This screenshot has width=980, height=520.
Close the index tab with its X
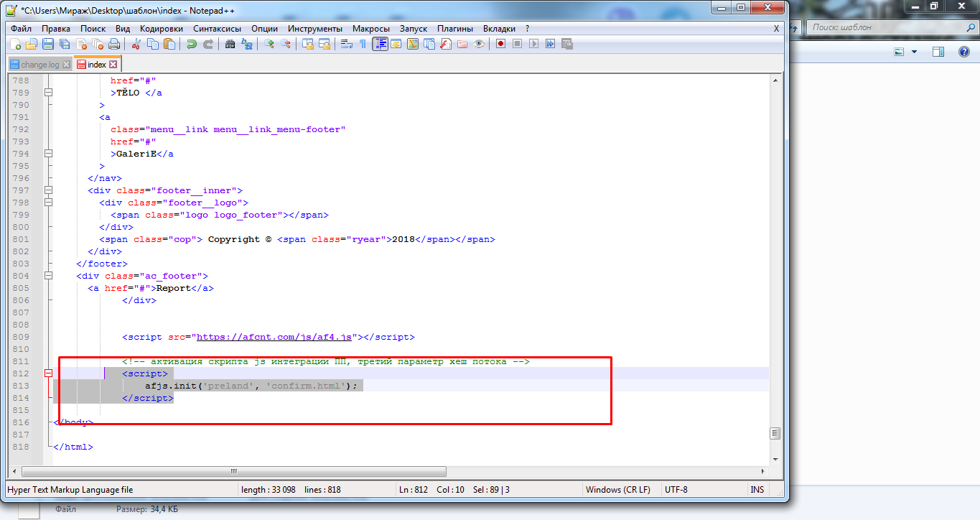[113, 65]
